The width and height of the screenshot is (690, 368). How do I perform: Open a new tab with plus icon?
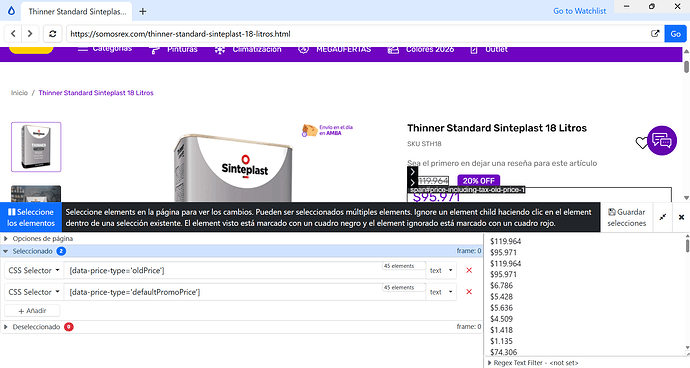pyautogui.click(x=143, y=11)
